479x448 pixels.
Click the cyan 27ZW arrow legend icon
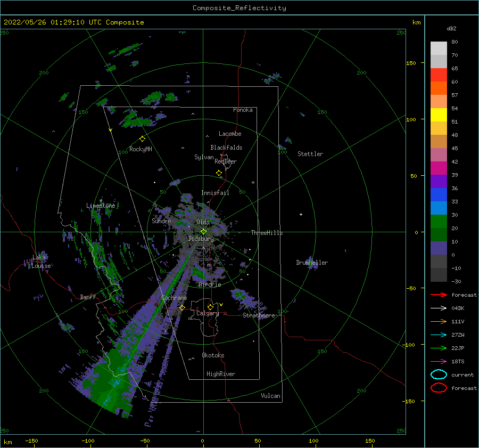[x=439, y=335]
